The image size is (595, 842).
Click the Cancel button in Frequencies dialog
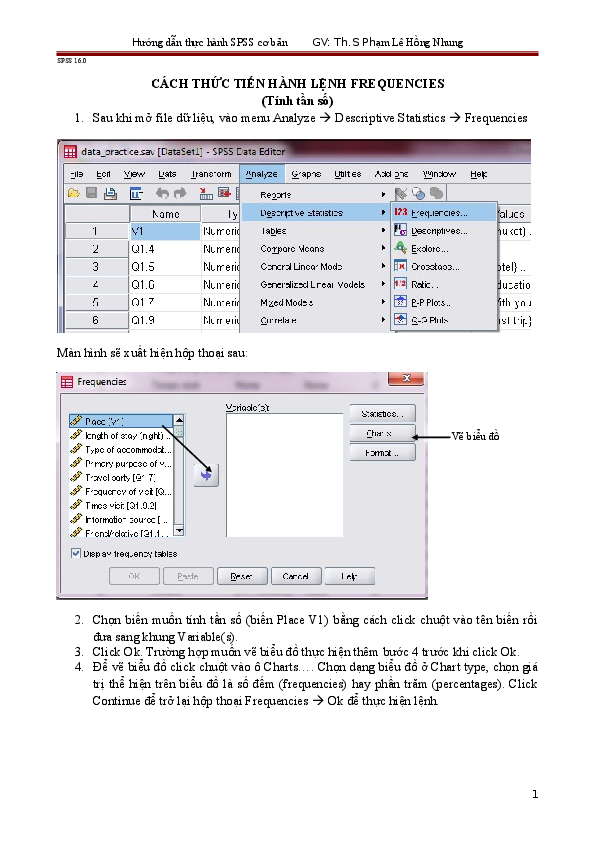pos(296,576)
